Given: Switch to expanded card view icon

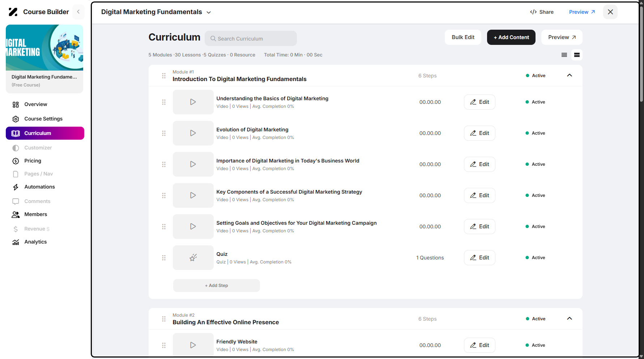Looking at the screenshot, I should [x=577, y=55].
